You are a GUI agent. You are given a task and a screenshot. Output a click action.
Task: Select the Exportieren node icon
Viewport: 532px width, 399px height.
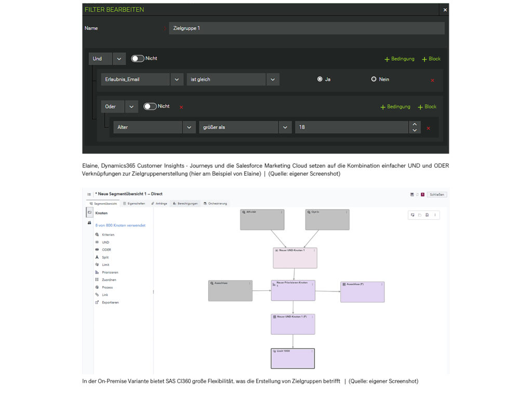click(x=97, y=302)
